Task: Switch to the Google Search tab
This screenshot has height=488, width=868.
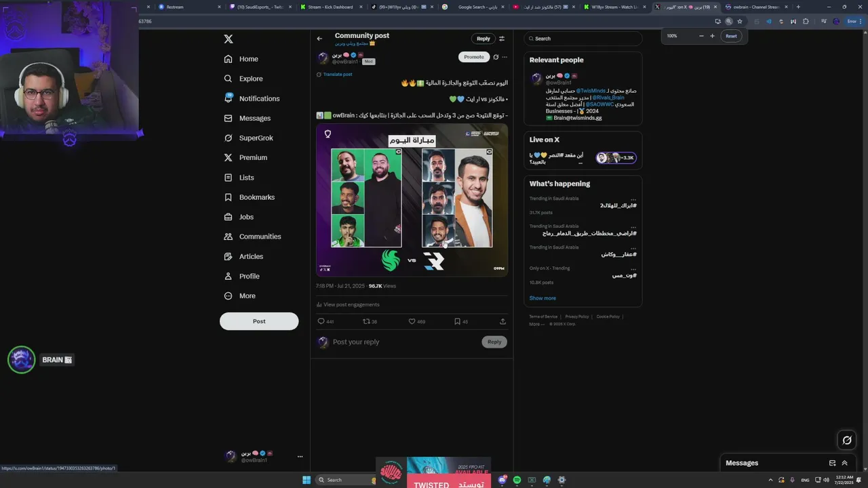Action: (x=475, y=7)
